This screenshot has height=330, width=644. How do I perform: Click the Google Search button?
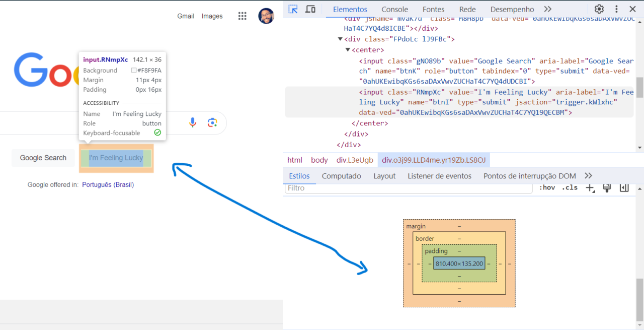coord(43,158)
